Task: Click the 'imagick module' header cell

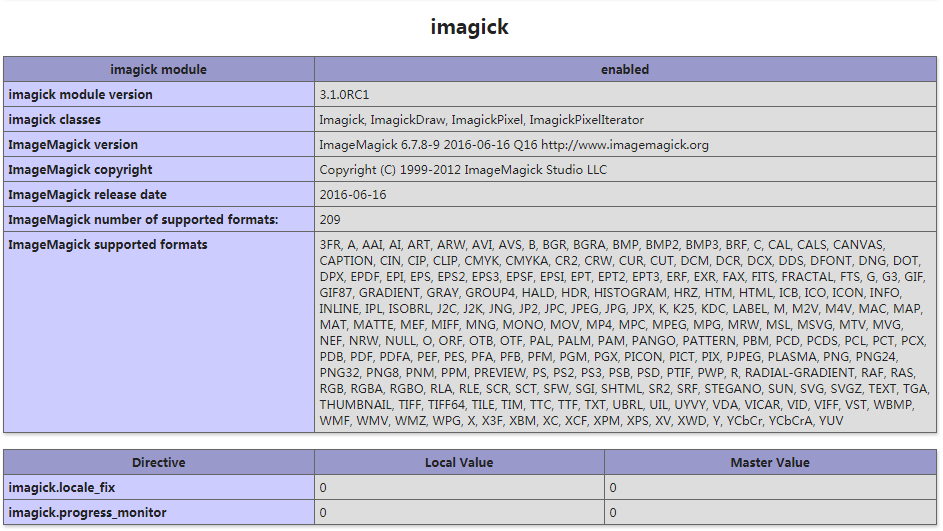Action: point(158,70)
